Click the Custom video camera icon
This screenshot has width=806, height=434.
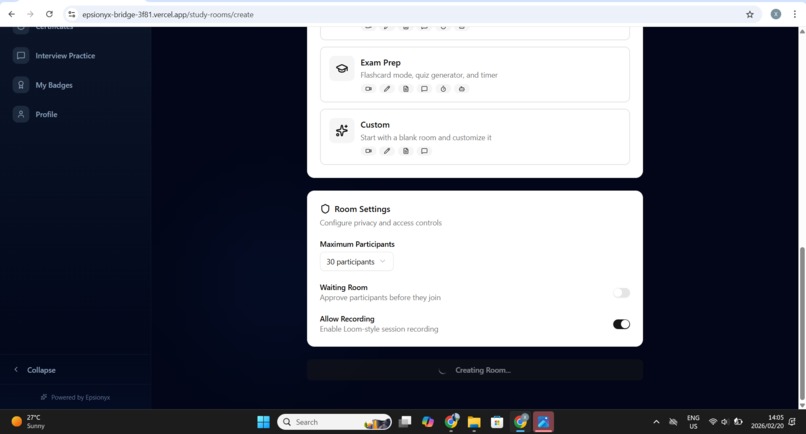point(369,151)
